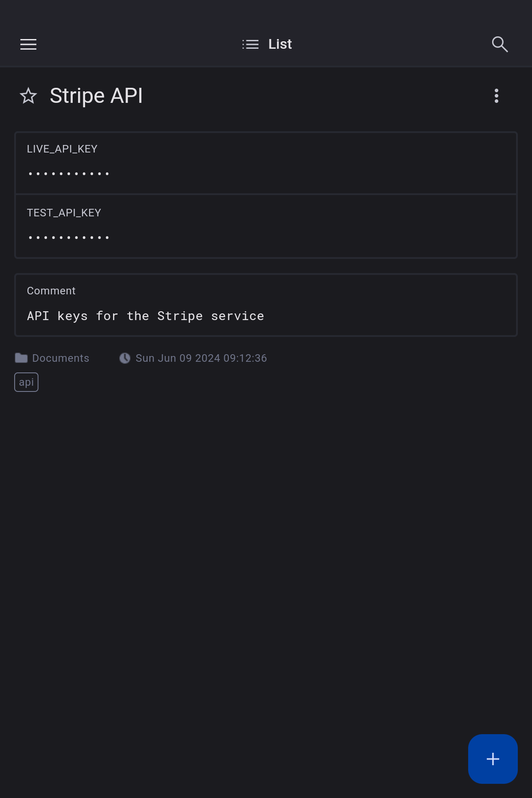The image size is (532, 798).
Task: Click the LIVE_API_KEY field label
Action: pyautogui.click(x=62, y=149)
